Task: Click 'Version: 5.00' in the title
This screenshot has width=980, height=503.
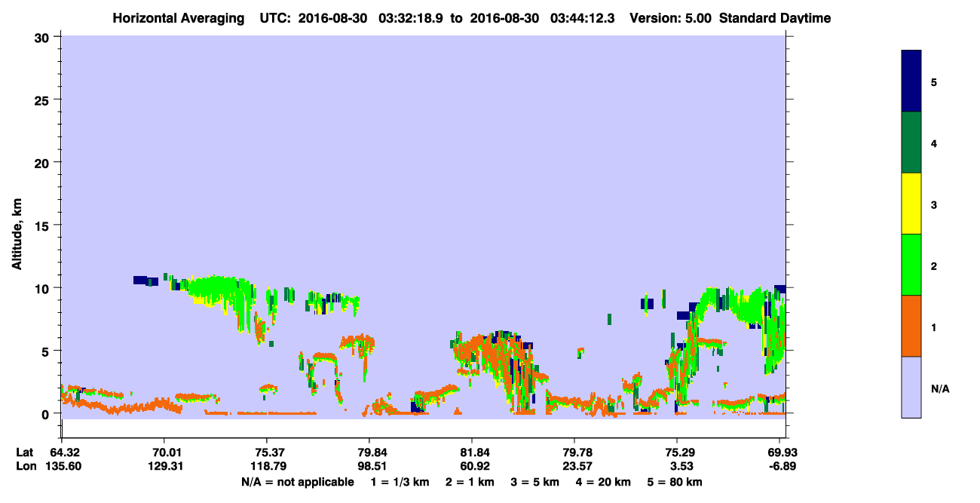Action: (671, 18)
